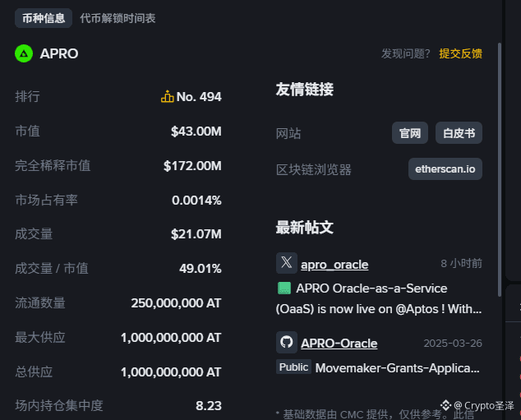Screen dimensions: 521x420
Task: Open the 白皮书 whitepaper button
Action: pos(459,133)
